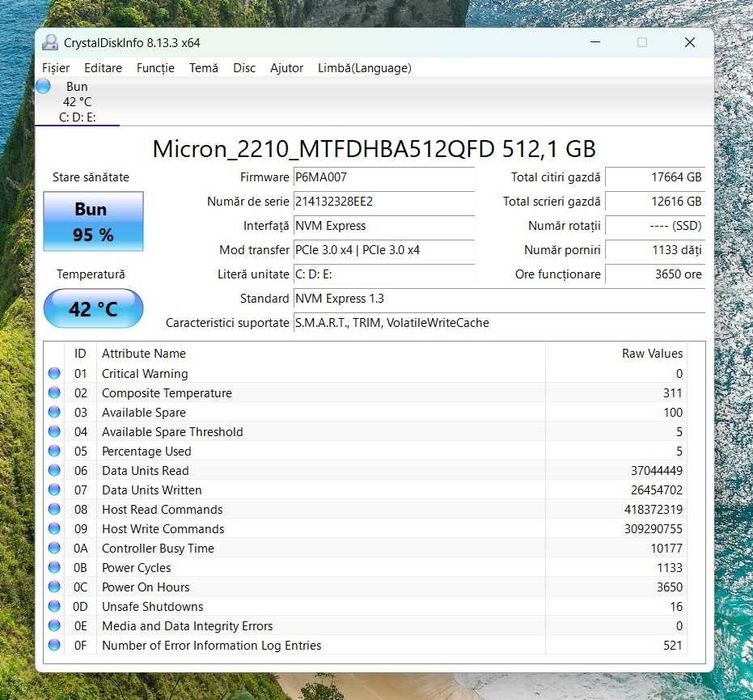Click Total citiri gazdă value 17664 GB
Viewport: 753px width, 700px height.
pos(655,177)
